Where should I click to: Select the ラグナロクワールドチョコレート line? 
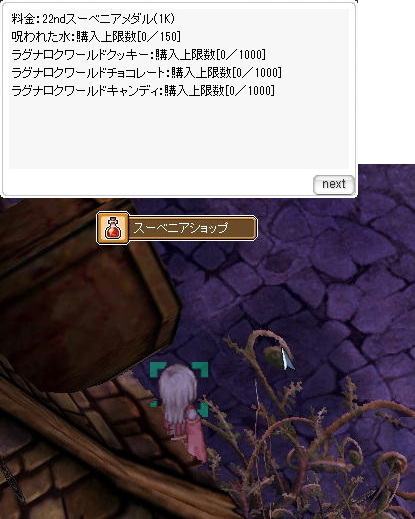(147, 73)
